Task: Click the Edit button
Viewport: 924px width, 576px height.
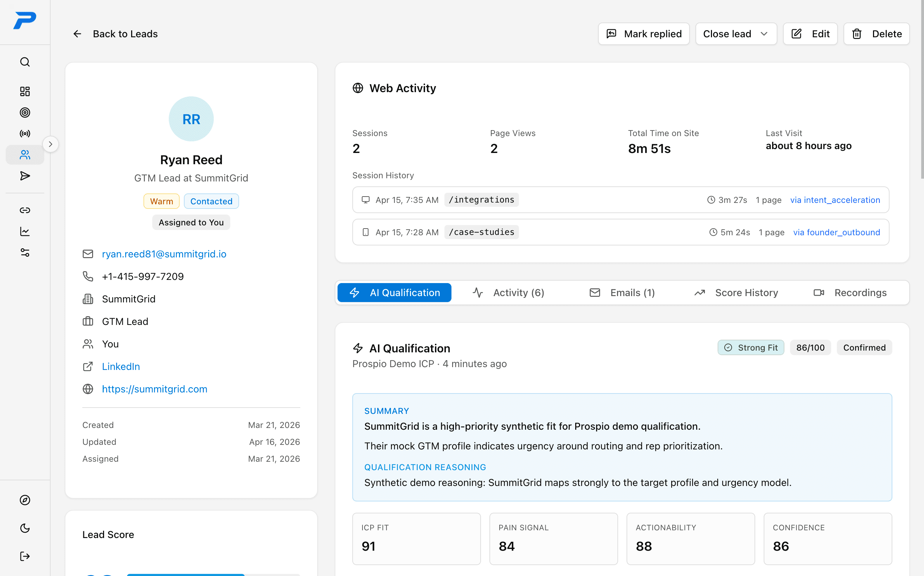Action: tap(810, 34)
